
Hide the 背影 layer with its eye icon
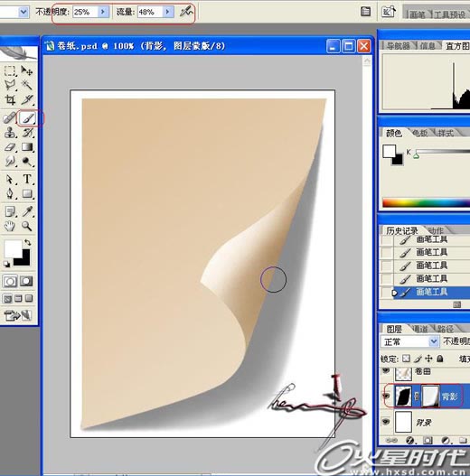tap(386, 397)
